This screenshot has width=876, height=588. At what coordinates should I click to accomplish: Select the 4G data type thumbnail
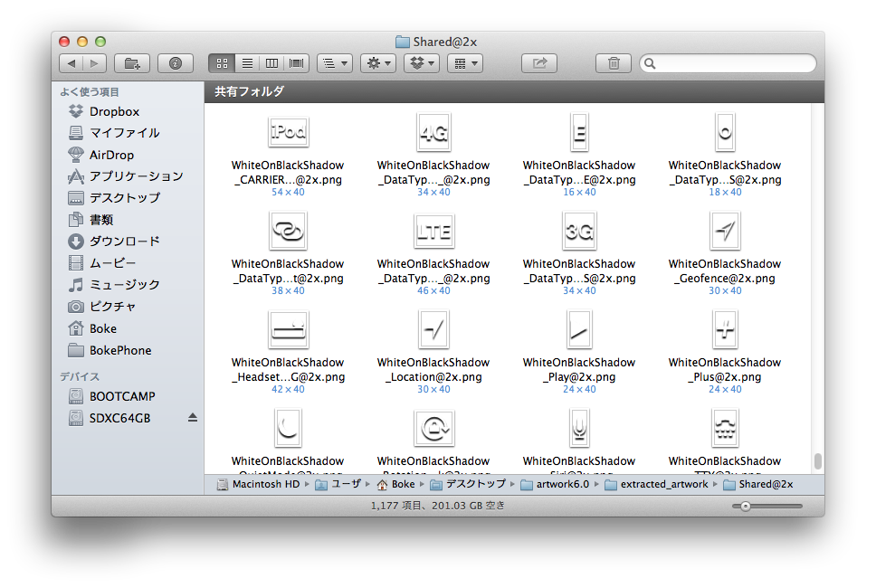[433, 132]
